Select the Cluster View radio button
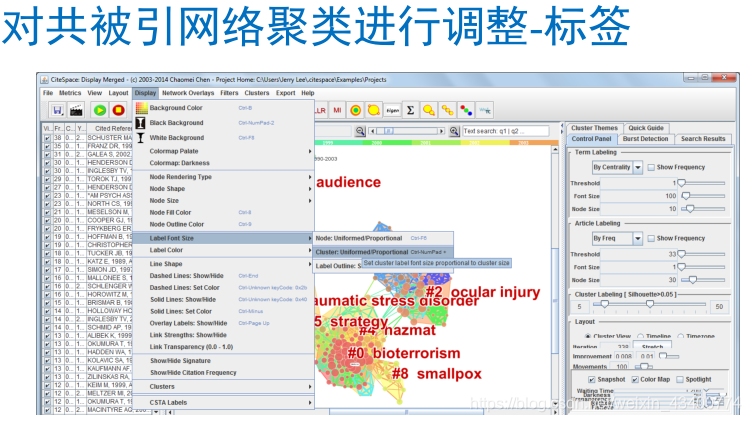751x422 pixels. pos(588,336)
